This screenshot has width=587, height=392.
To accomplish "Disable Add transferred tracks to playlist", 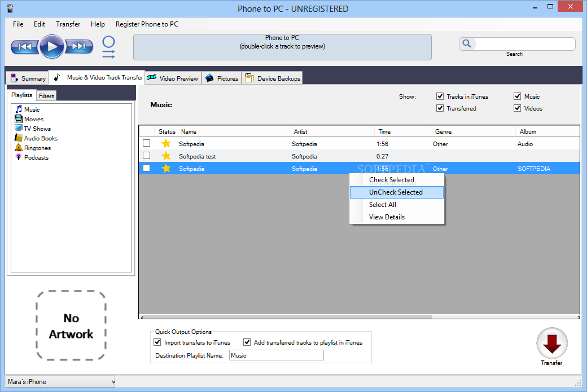I will coord(247,342).
